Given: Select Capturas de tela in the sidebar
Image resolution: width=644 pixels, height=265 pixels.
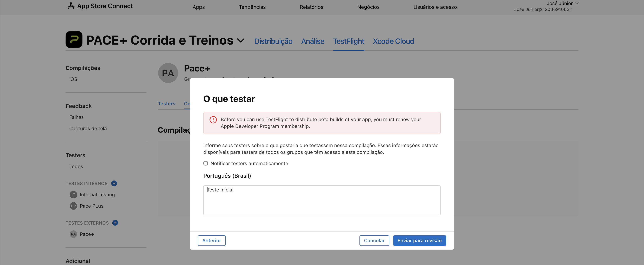Looking at the screenshot, I should [x=88, y=128].
